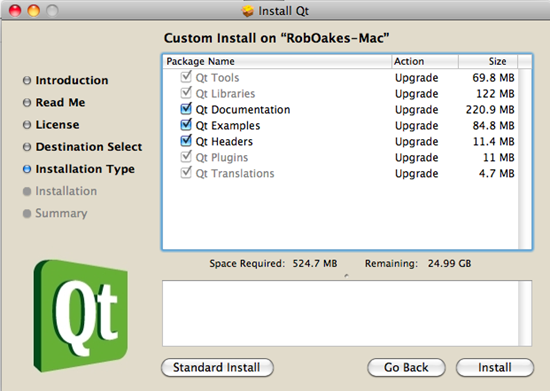Select the Qt Translations row text
Viewport: 550px width, 391px height.
(x=235, y=174)
